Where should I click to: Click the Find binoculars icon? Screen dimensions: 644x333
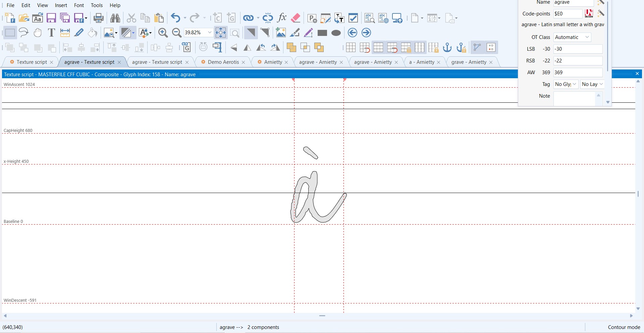point(115,18)
